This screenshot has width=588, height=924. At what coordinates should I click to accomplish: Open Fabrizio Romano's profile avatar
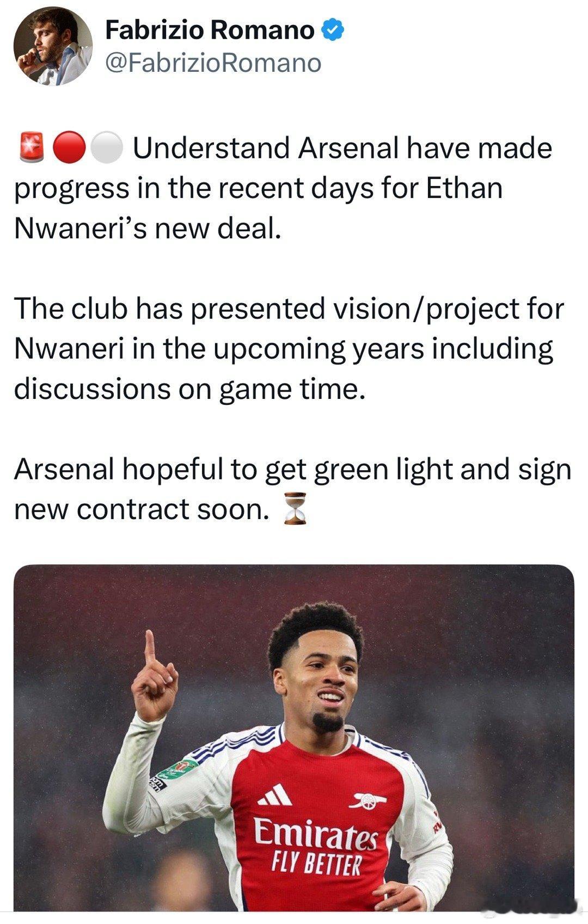(x=53, y=46)
